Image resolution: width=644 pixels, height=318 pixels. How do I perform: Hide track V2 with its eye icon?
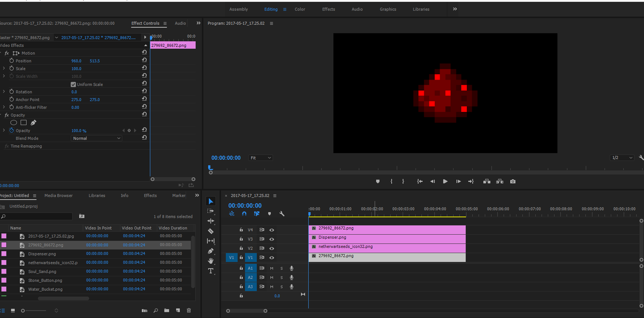pyautogui.click(x=272, y=248)
